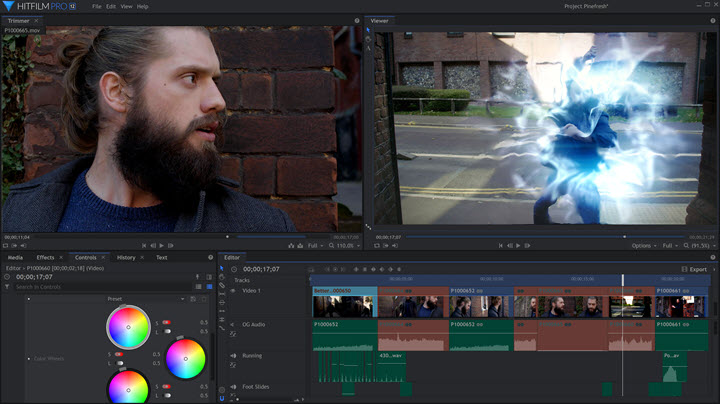
Task: Open the Viewer Options dropdown
Action: [x=644, y=245]
